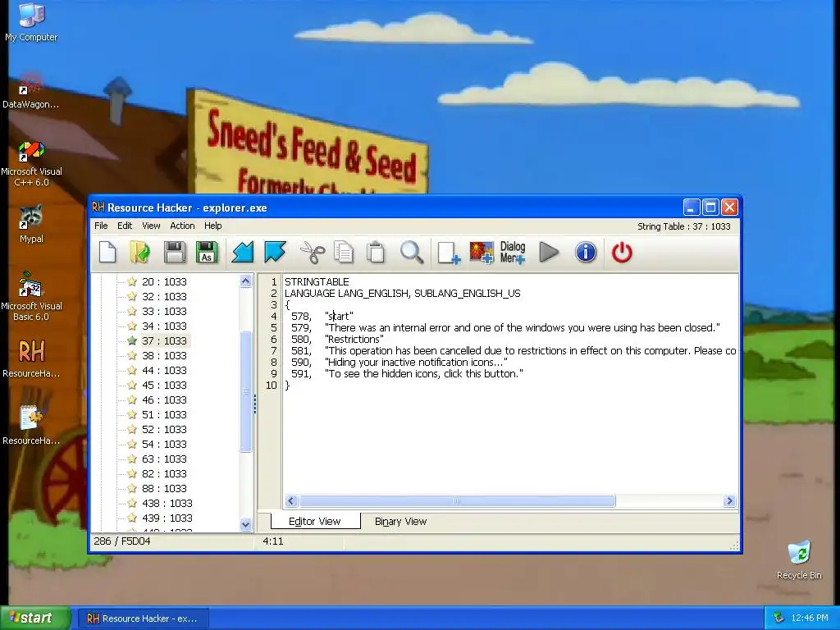Image resolution: width=840 pixels, height=630 pixels.
Task: Click the tree vertical scrollbar thumb
Action: point(245,391)
